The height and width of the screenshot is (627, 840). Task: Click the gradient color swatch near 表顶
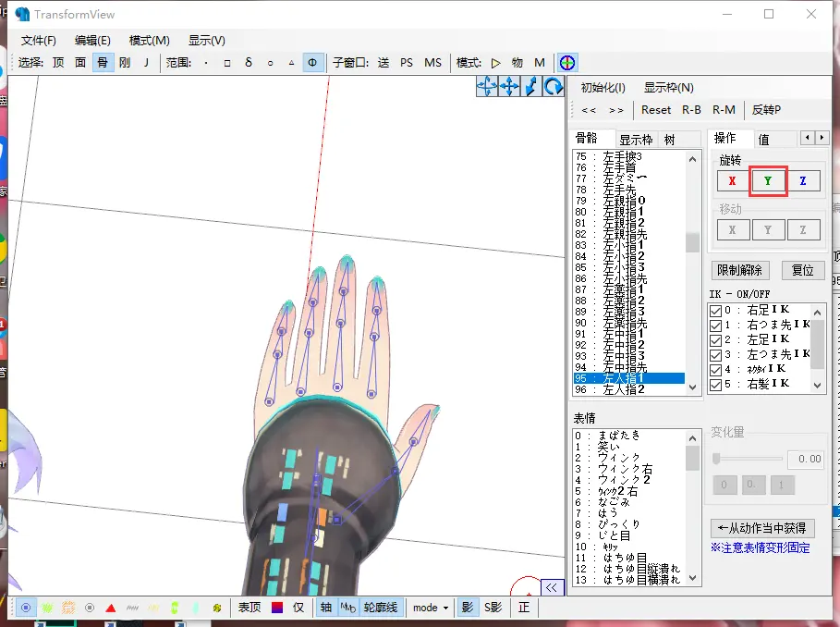[x=277, y=608]
